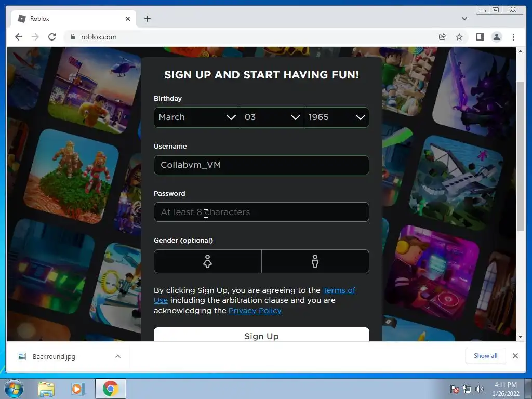Open the browser side panel
Screen dimensions: 532x399
480,37
